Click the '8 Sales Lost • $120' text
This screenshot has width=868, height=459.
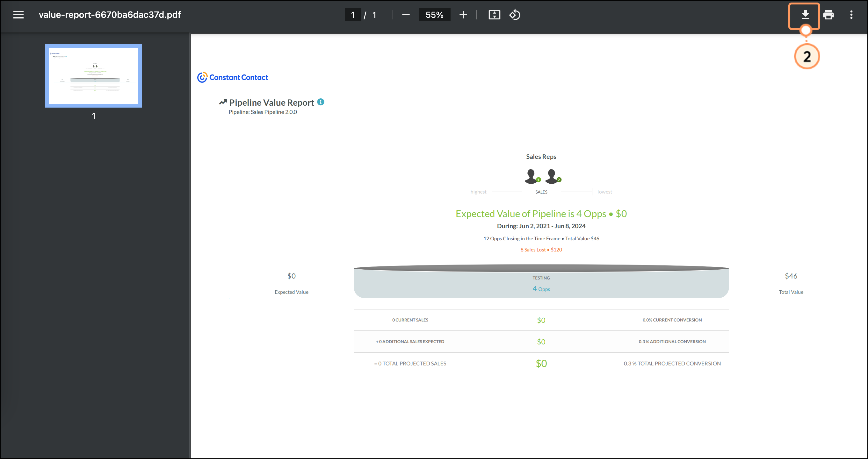pyautogui.click(x=541, y=250)
